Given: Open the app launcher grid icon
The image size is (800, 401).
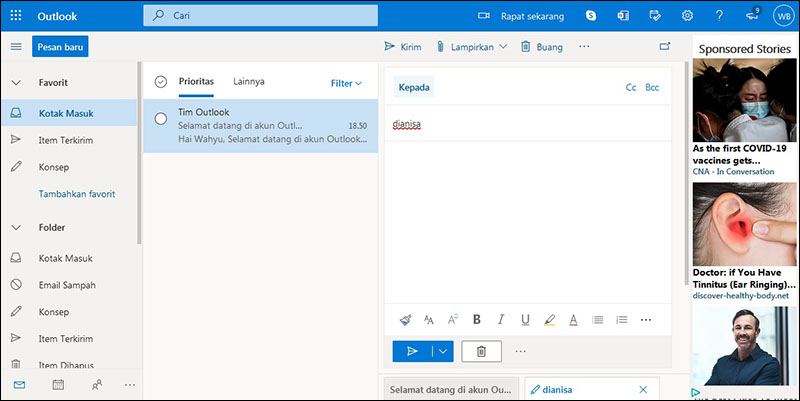Looking at the screenshot, I should (x=16, y=16).
